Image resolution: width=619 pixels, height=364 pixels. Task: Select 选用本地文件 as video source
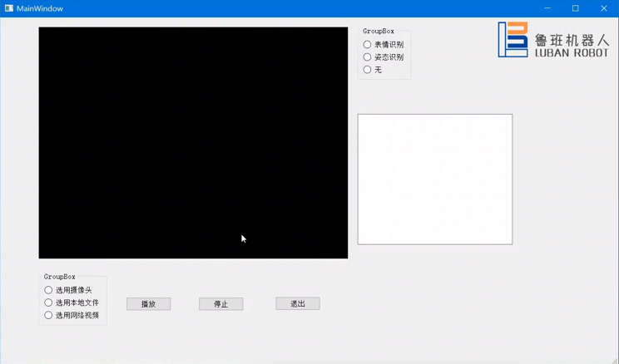coord(72,303)
